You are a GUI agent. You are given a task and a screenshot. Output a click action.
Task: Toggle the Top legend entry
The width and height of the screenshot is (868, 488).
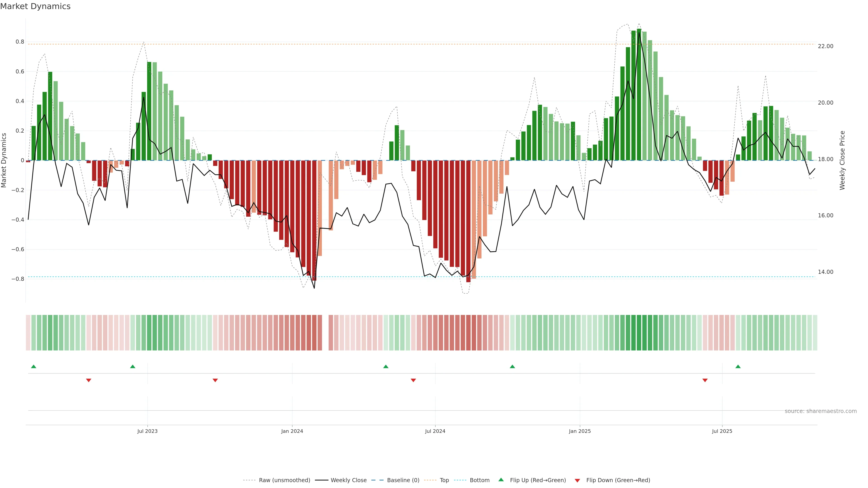(x=444, y=480)
